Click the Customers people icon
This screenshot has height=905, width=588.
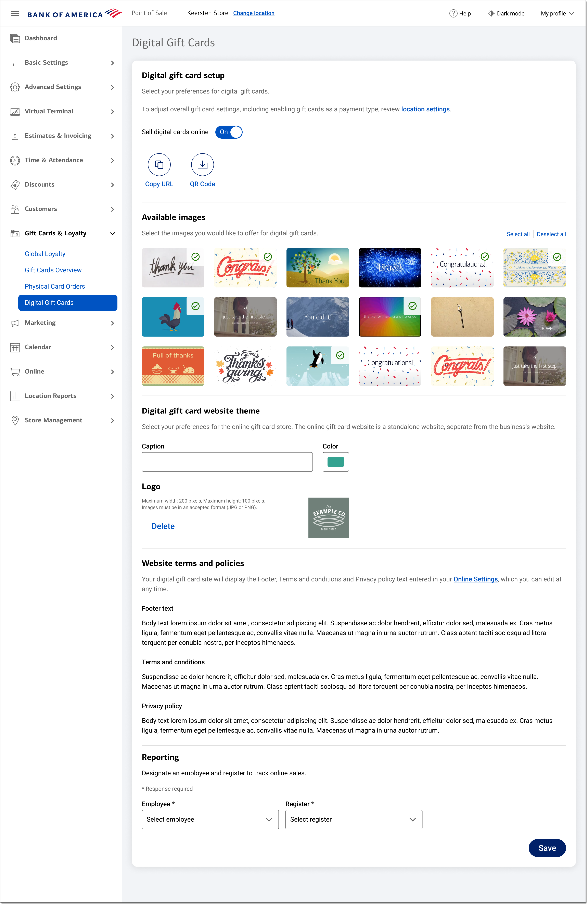pos(15,209)
